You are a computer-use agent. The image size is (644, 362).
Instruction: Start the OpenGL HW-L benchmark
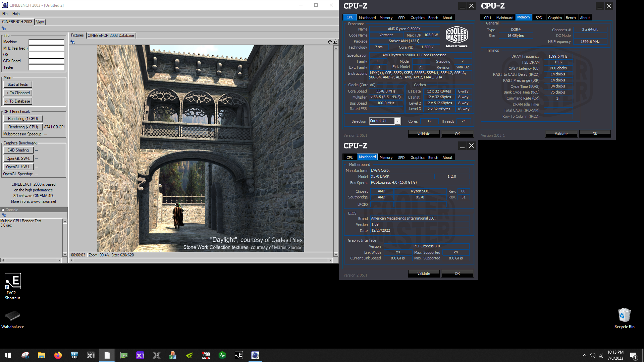tap(18, 167)
